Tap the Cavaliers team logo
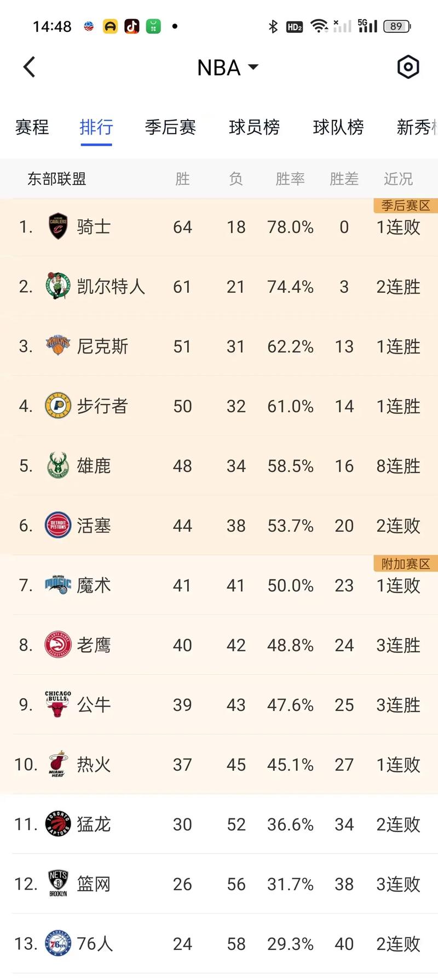 click(57, 227)
